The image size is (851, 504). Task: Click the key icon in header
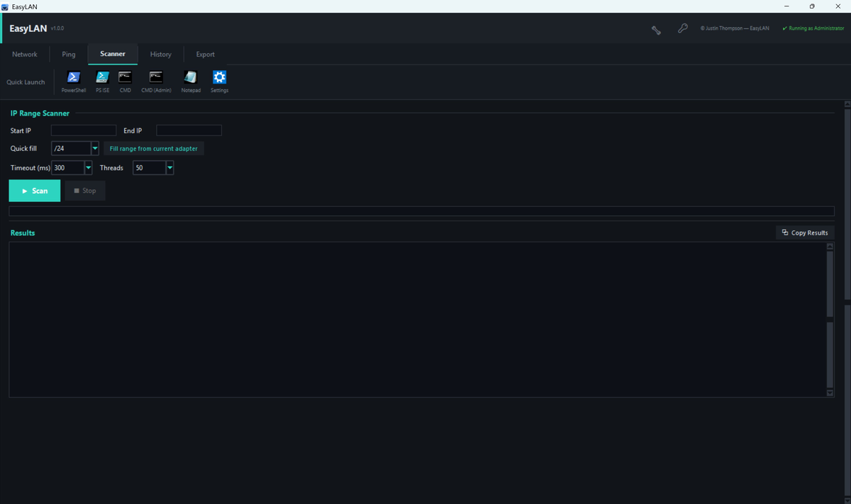point(682,28)
